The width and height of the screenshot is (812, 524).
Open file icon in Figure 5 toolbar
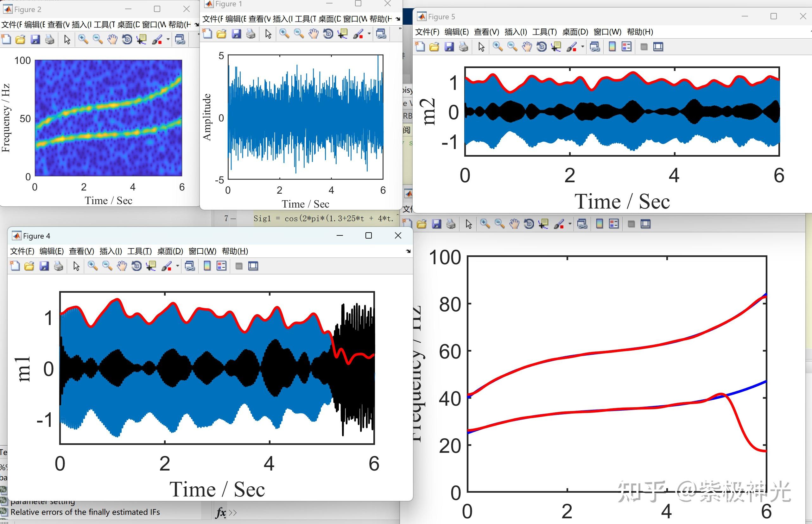pos(435,47)
